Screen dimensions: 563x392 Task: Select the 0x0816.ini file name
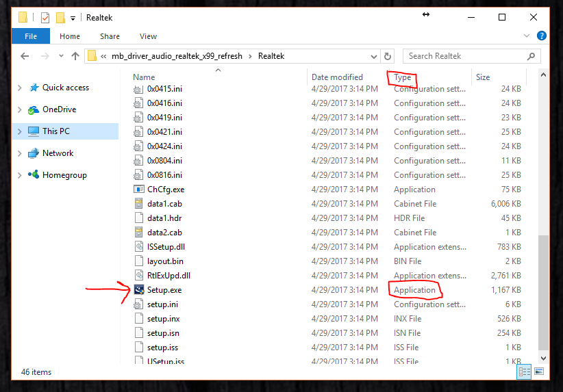tap(164, 175)
